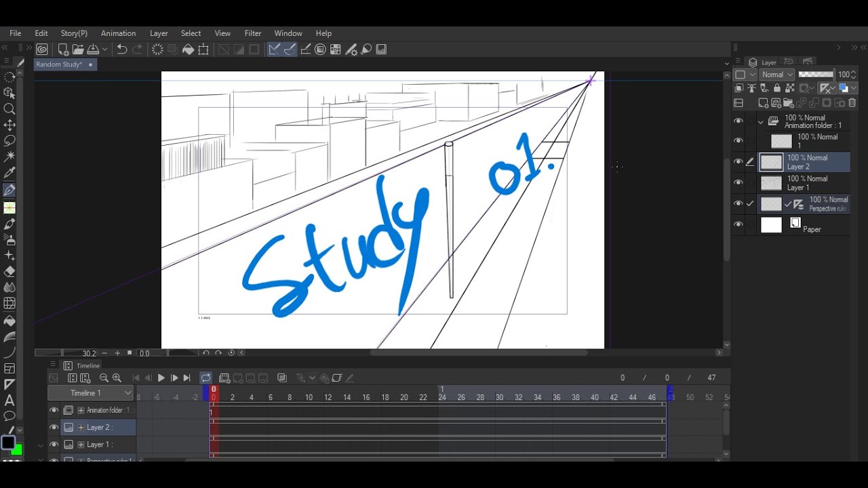The height and width of the screenshot is (488, 868).
Task: Open the Filter menu
Action: (253, 33)
